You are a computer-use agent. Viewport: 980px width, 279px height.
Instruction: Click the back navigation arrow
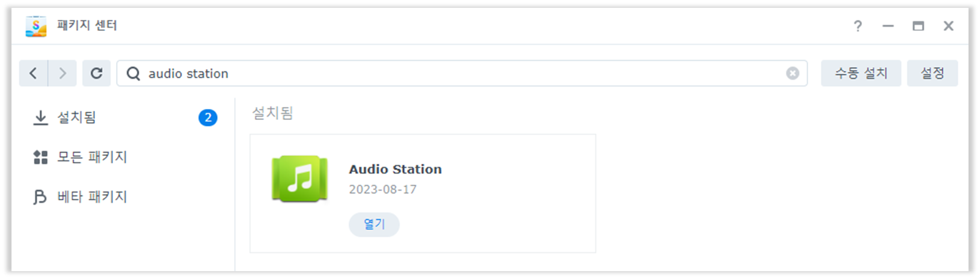(33, 73)
